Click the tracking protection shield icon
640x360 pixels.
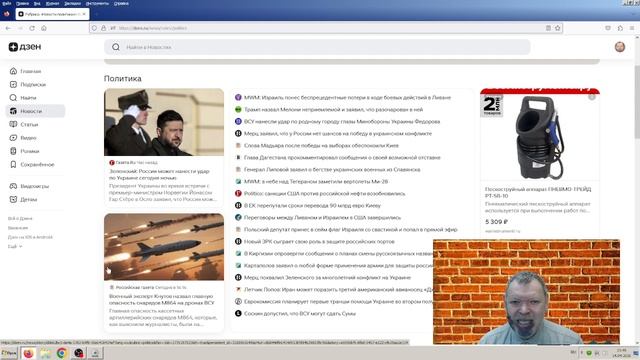pos(94,28)
